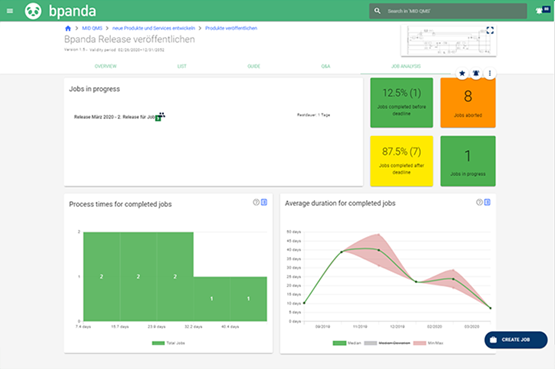Click the CREATE JOB button
This screenshot has height=369, width=555.
coord(516,340)
